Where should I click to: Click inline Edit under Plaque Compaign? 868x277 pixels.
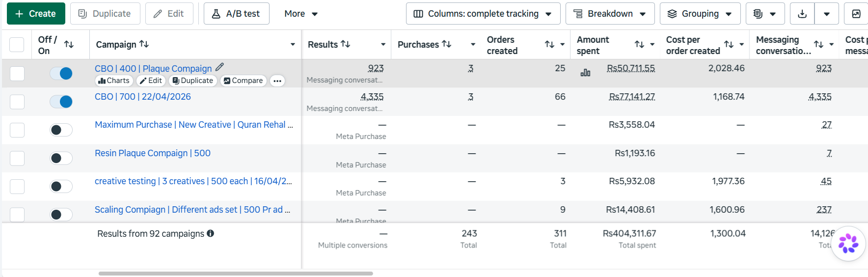click(x=151, y=81)
